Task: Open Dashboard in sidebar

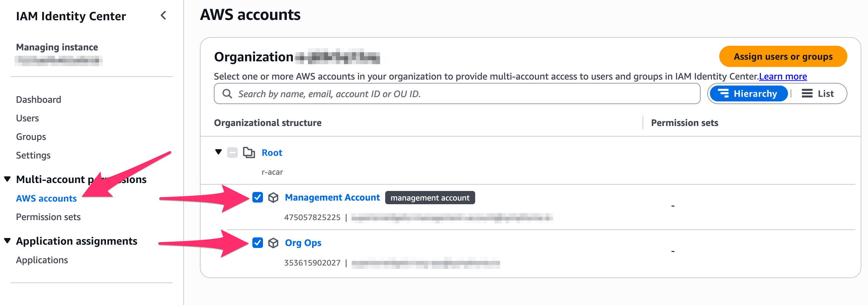Action: pos(39,99)
